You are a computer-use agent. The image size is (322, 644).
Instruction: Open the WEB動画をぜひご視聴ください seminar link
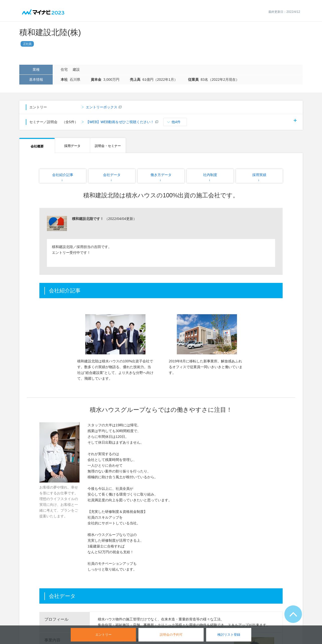tap(120, 122)
